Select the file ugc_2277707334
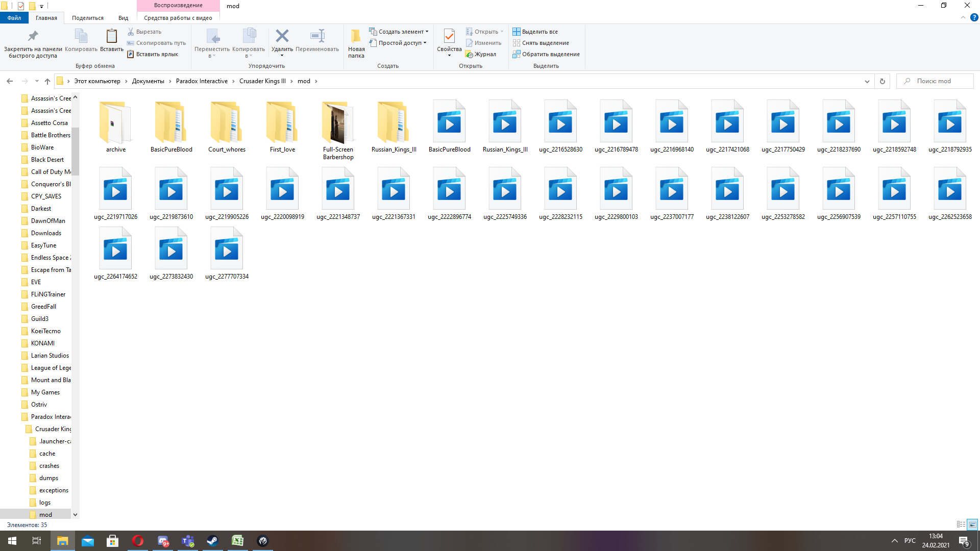Image resolution: width=980 pixels, height=551 pixels. click(x=227, y=254)
